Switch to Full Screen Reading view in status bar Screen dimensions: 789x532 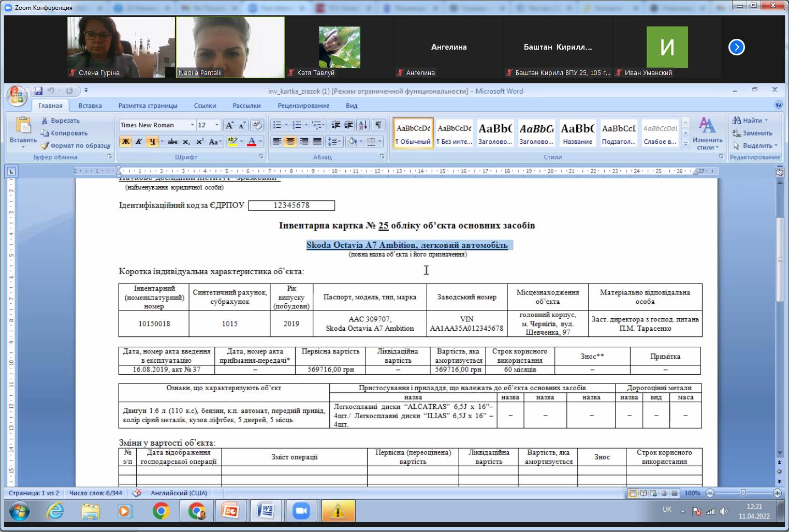644,493
